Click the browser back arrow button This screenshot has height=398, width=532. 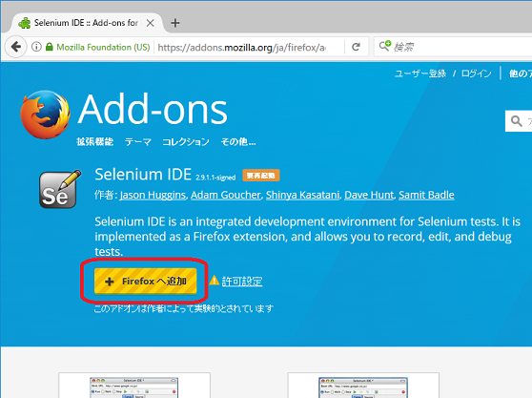tap(16, 47)
